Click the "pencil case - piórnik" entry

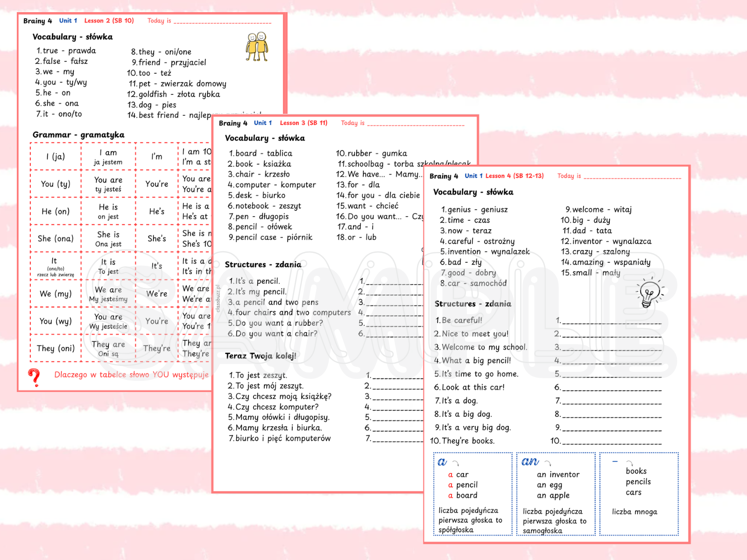click(270, 237)
